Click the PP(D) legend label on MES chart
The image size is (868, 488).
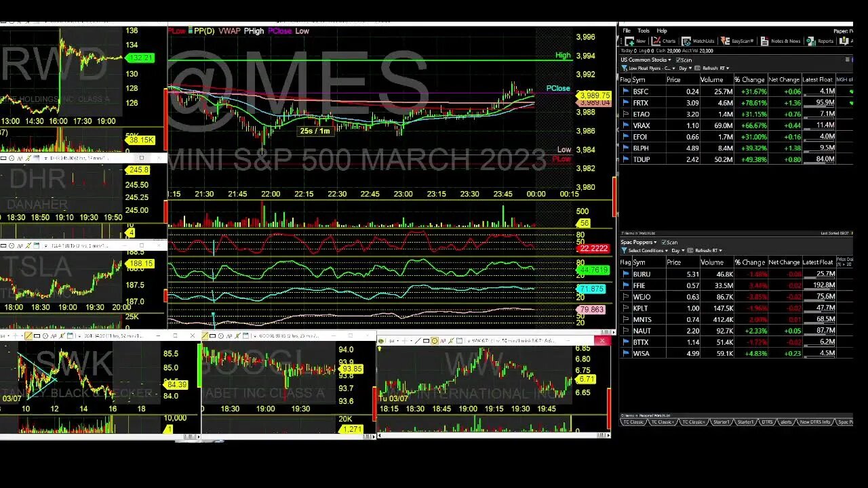(x=203, y=30)
